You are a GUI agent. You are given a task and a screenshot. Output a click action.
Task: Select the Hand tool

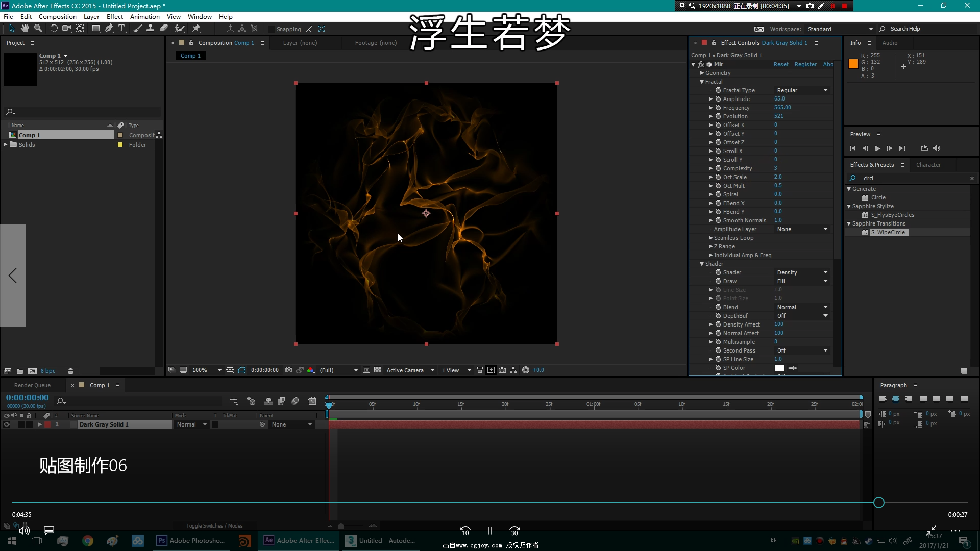coord(24,29)
